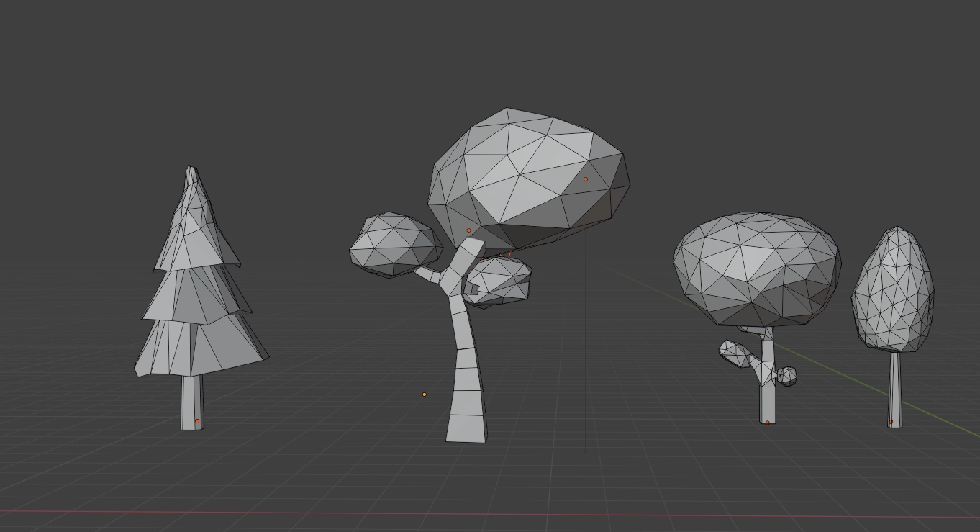The height and width of the screenshot is (532, 980).
Task: Select the egg-shaped canopy of the rightmost tree
Action: click(893, 292)
